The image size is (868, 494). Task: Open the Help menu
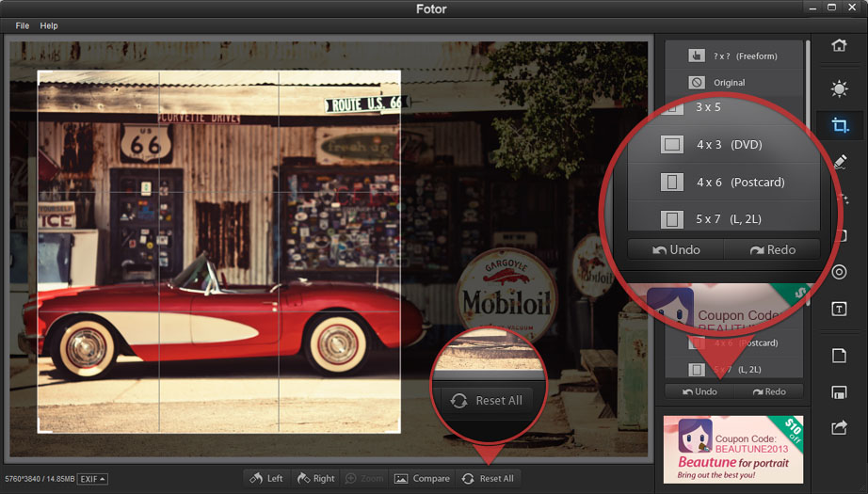click(x=49, y=26)
